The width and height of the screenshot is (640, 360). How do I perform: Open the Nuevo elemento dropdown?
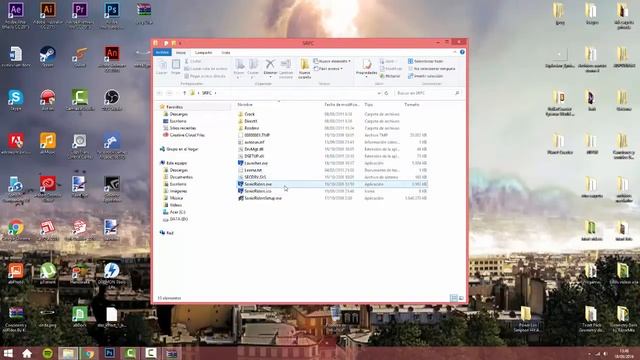tap(332, 61)
